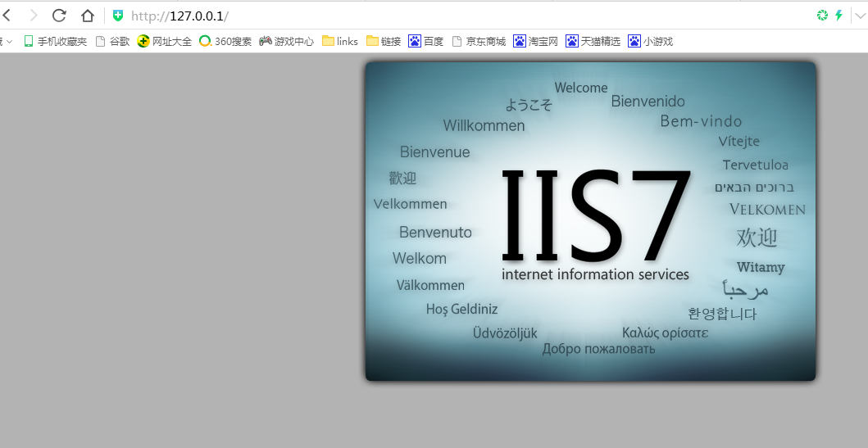Viewport: 868px width, 448px height.
Task: Open the 谷歌 bookmark
Action: [x=112, y=42]
